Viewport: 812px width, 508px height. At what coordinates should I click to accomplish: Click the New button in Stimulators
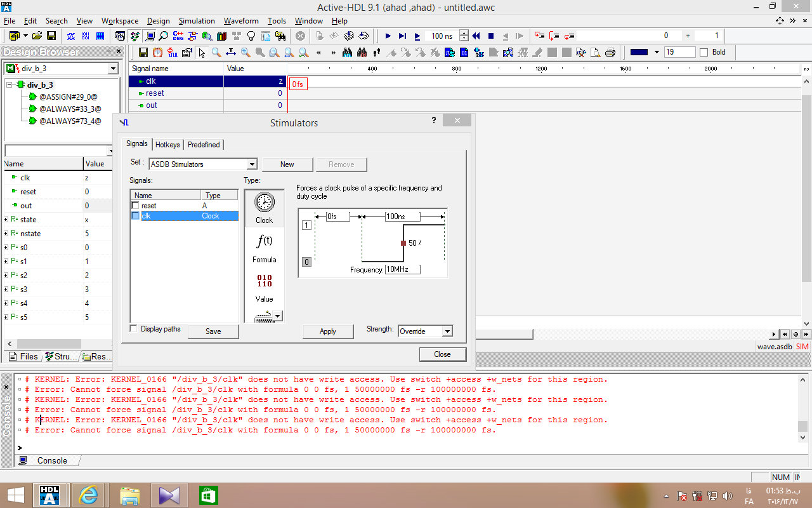click(x=287, y=164)
